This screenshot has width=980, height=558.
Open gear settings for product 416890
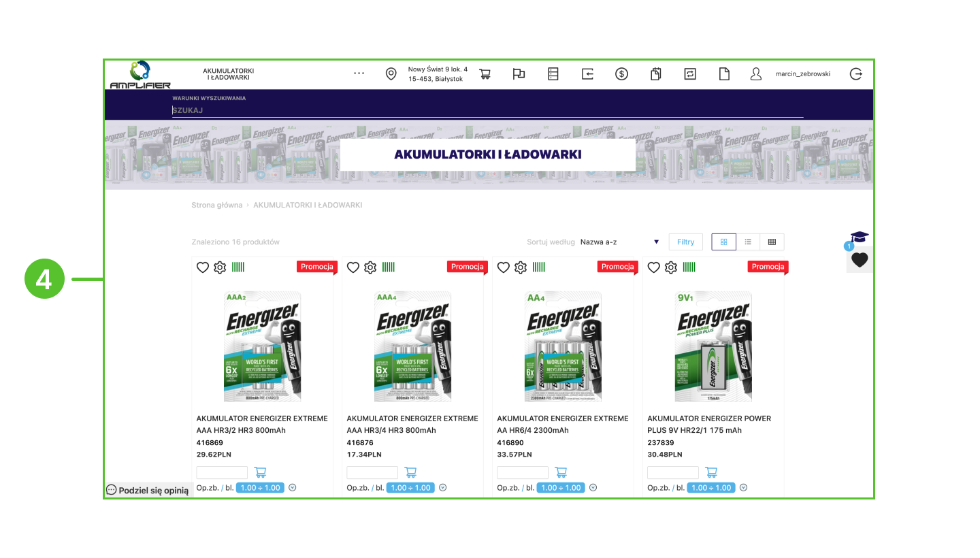coord(521,267)
